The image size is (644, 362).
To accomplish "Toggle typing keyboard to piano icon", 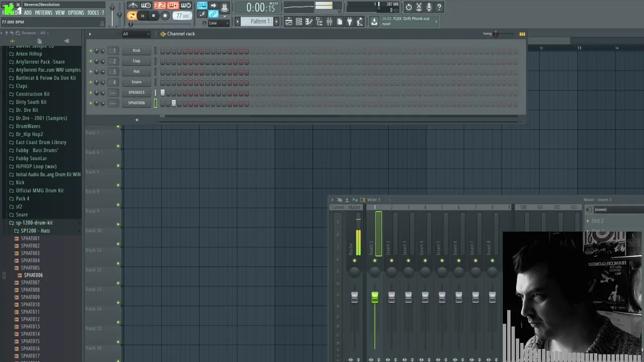I will 202,6.
